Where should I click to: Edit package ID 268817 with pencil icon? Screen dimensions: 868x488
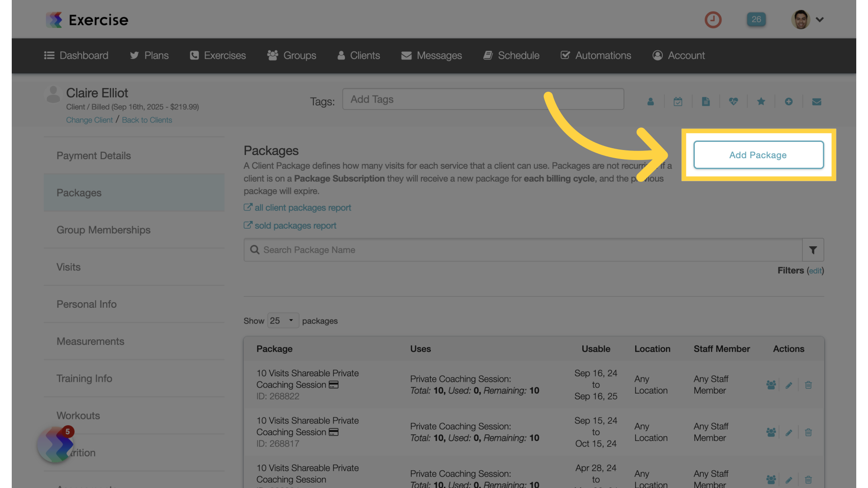pos(789,432)
